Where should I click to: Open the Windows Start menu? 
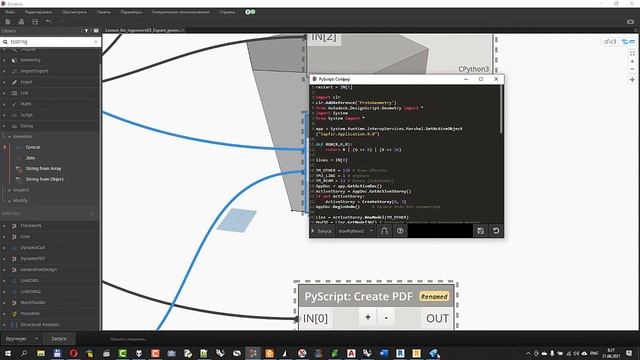8,353
